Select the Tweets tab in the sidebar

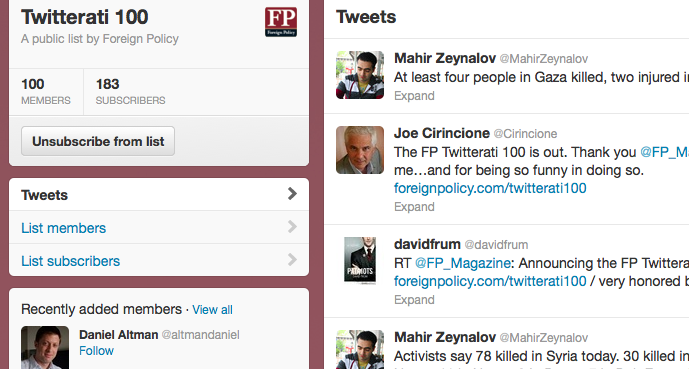tap(159, 195)
